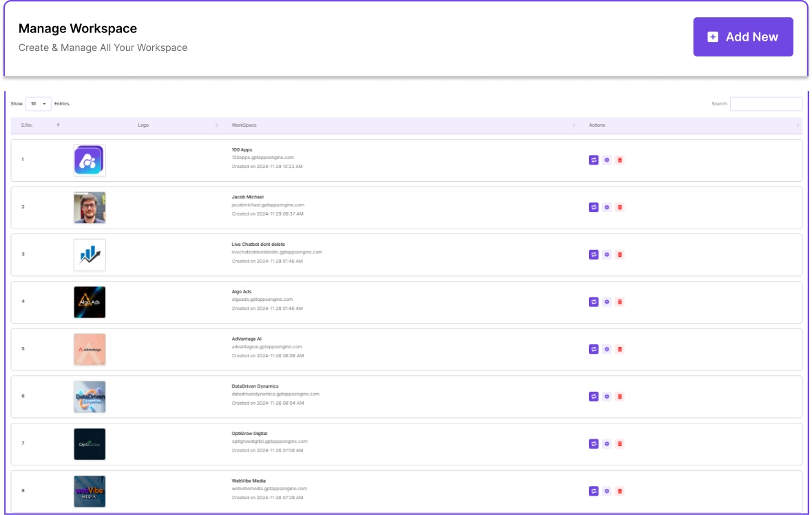Delete the Live Chatbot dont delete workspace
Image resolution: width=812 pixels, height=515 pixels.
pos(619,255)
